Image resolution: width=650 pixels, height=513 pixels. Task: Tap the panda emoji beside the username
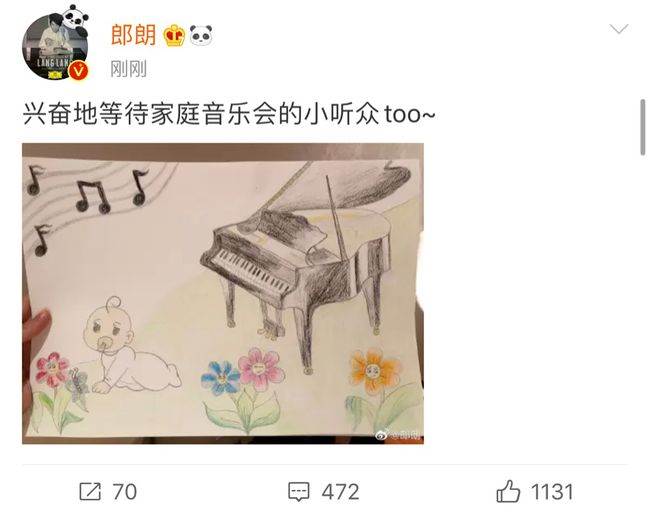point(201,35)
